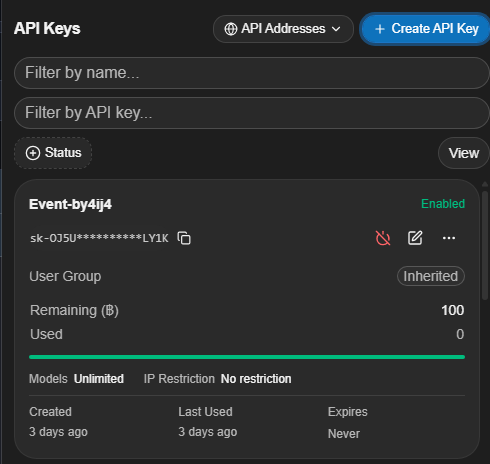The width and height of the screenshot is (490, 464).
Task: Select the Event-by4ij4 key name
Action: pyautogui.click(x=70, y=204)
